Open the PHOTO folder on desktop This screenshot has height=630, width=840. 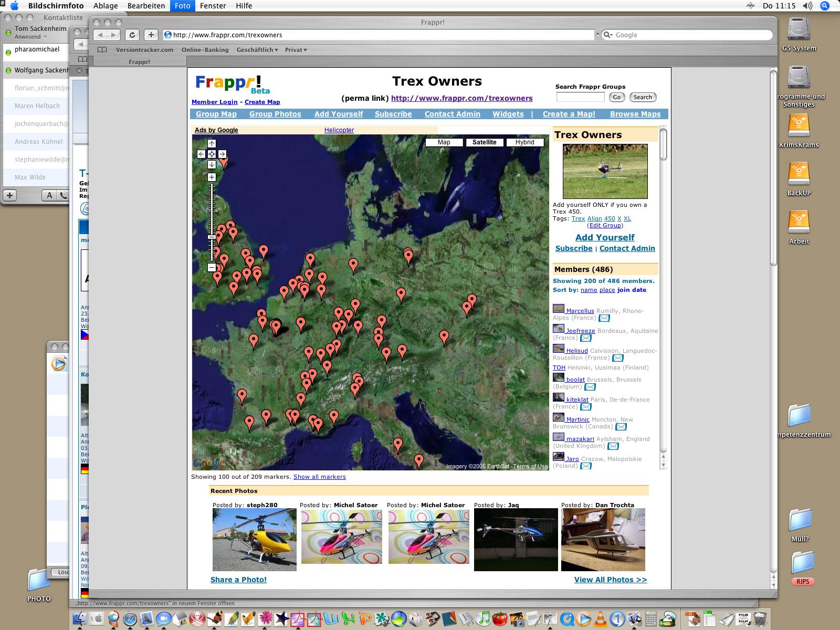(x=39, y=581)
